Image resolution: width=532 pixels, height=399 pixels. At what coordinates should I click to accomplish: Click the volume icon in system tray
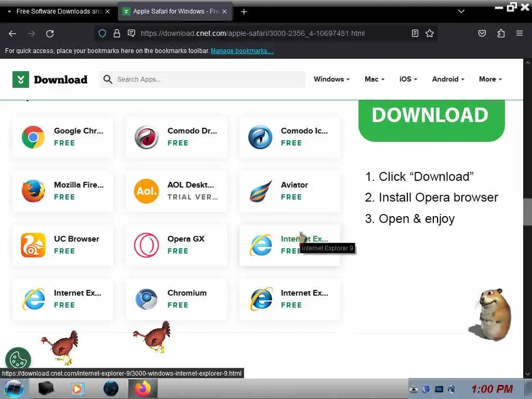click(451, 389)
